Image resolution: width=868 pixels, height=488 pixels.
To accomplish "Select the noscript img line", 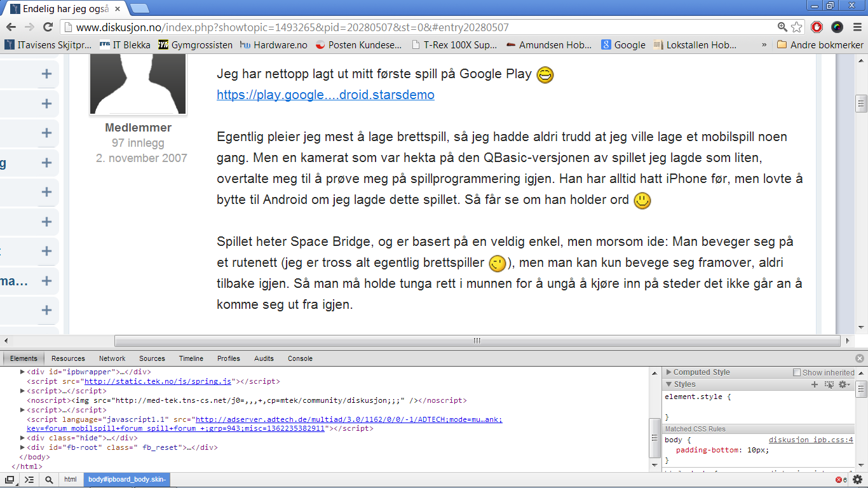I will (x=247, y=400).
